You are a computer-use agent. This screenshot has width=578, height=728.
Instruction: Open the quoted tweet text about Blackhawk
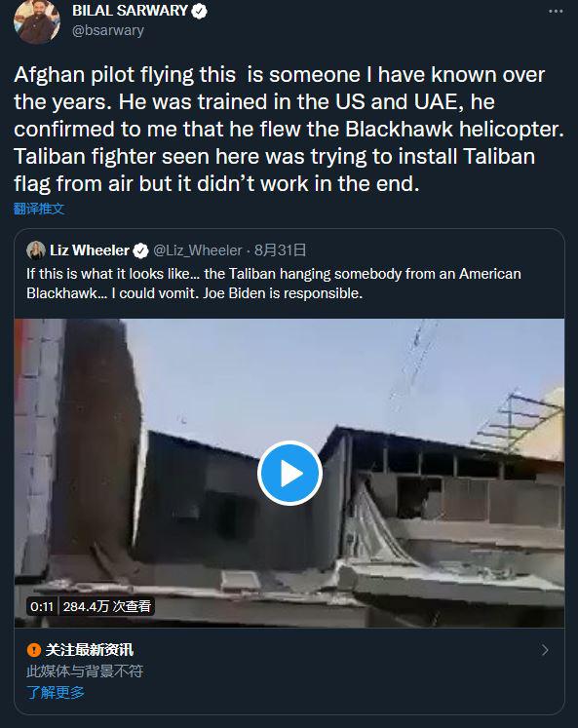[274, 284]
